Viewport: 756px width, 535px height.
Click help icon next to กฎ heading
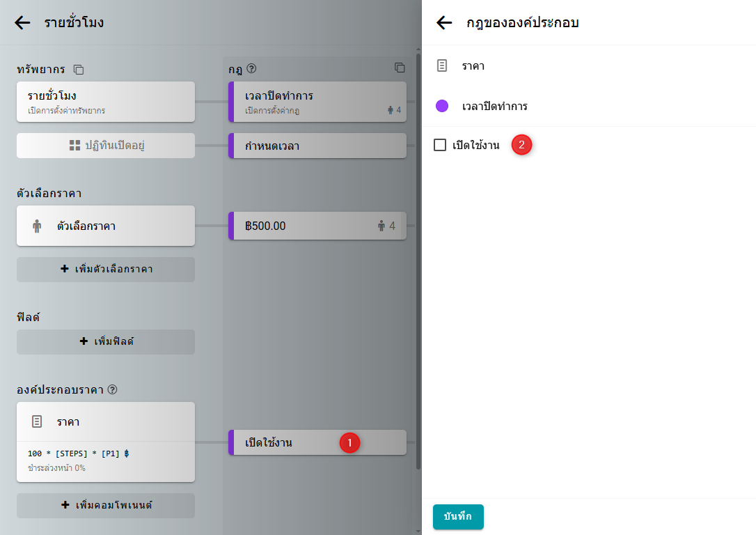coord(252,69)
